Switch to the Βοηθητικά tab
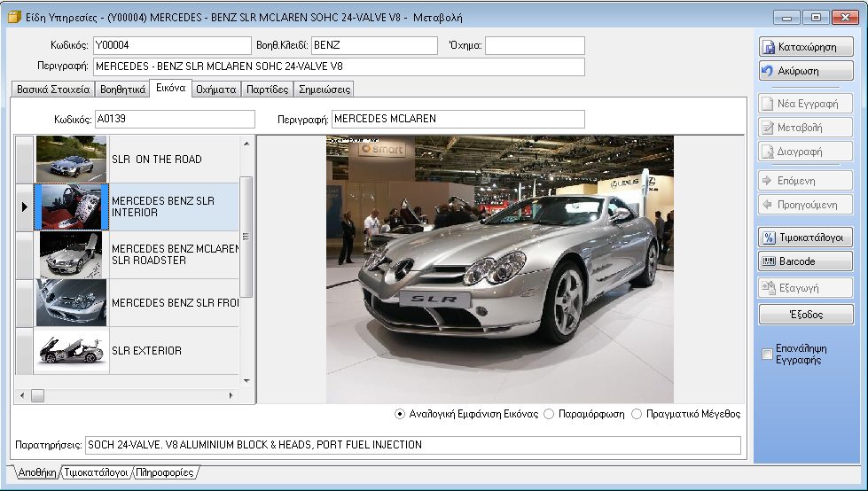 click(x=122, y=90)
